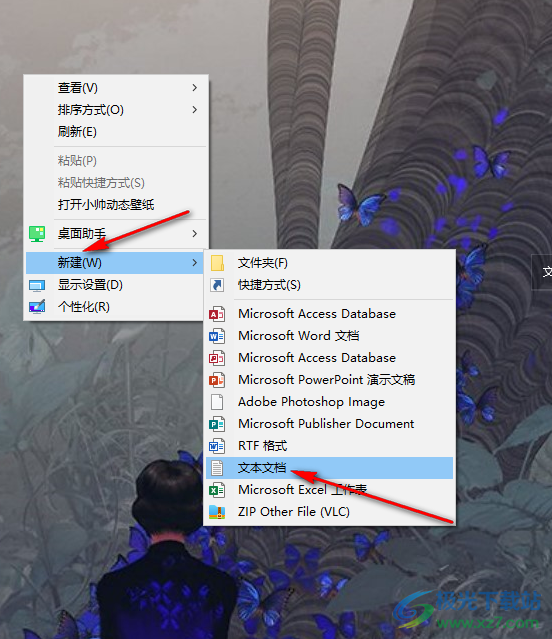The image size is (552, 639).
Task: Click the text file icon beside 文本文档
Action: 217,468
